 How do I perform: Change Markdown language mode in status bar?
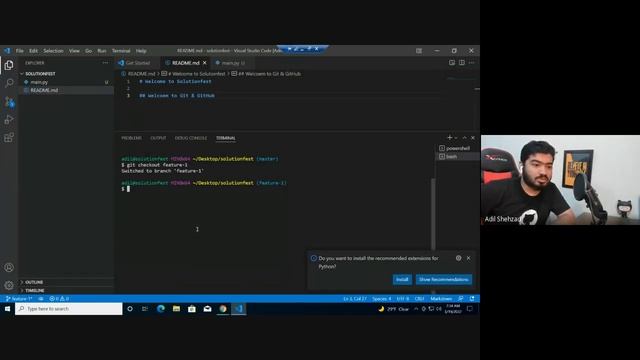[x=441, y=298]
